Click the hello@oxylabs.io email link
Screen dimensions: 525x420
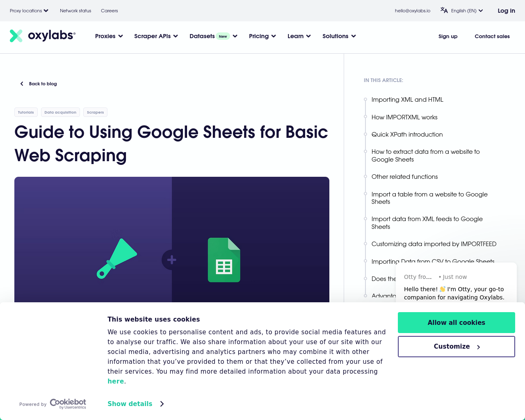(x=413, y=11)
